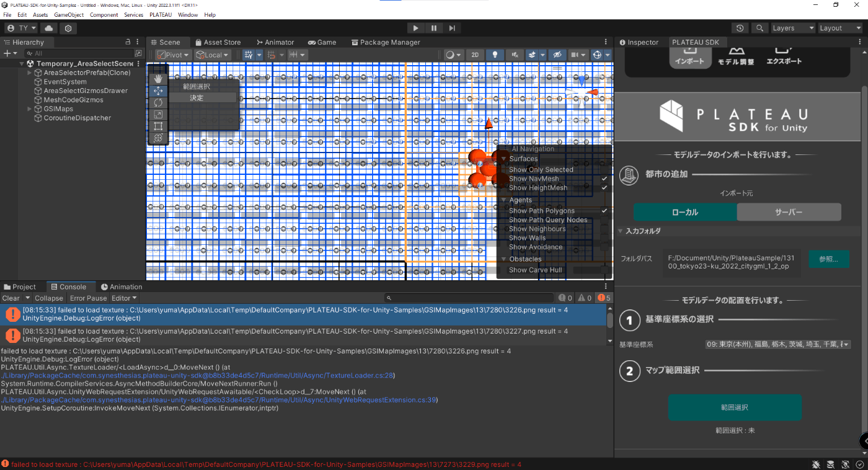Open the Local handle rotation dropdown

[x=212, y=55]
